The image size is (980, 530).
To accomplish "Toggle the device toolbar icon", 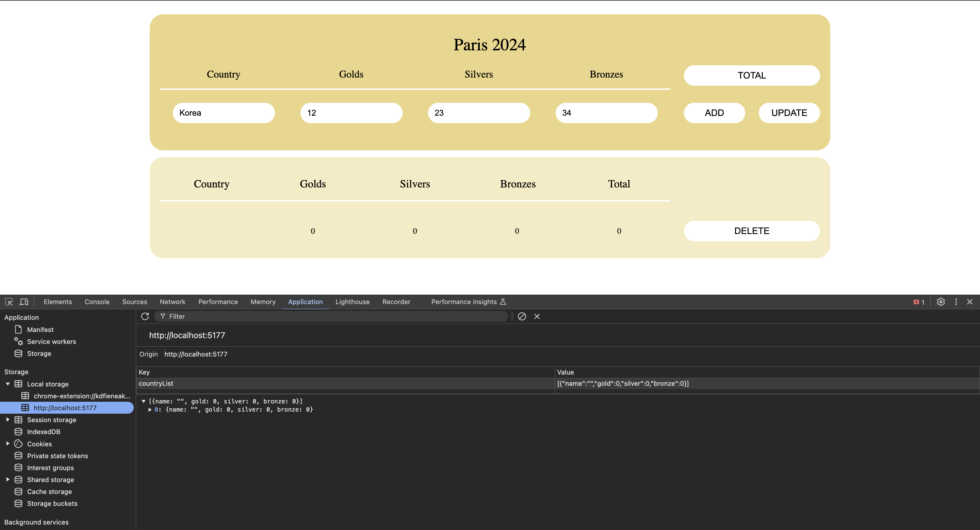I will tap(24, 302).
